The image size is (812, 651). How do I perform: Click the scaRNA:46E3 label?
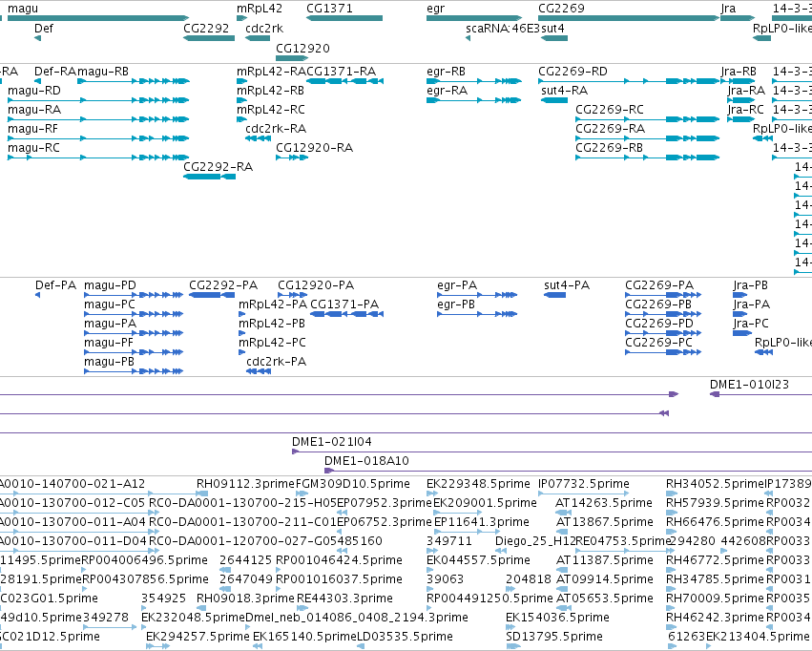tap(502, 29)
